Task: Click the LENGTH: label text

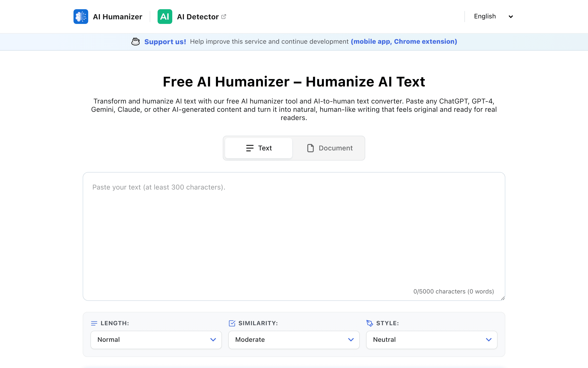Action: 115,323
